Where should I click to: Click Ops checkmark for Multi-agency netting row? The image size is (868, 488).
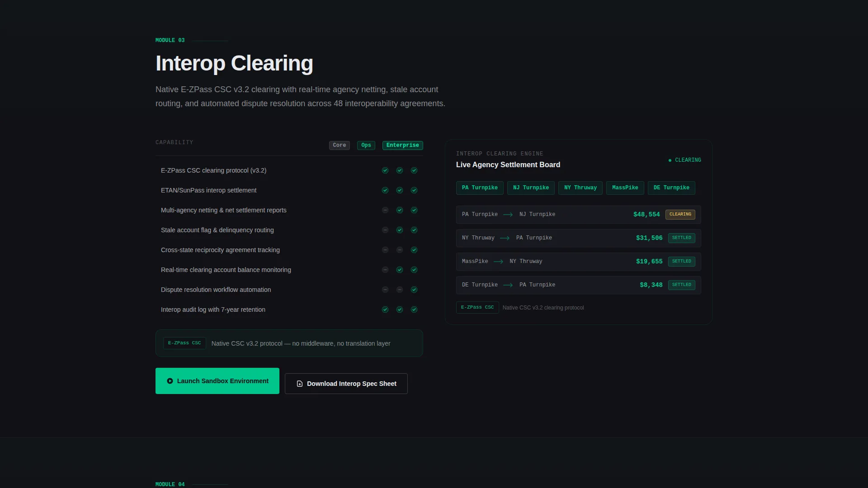400,210
